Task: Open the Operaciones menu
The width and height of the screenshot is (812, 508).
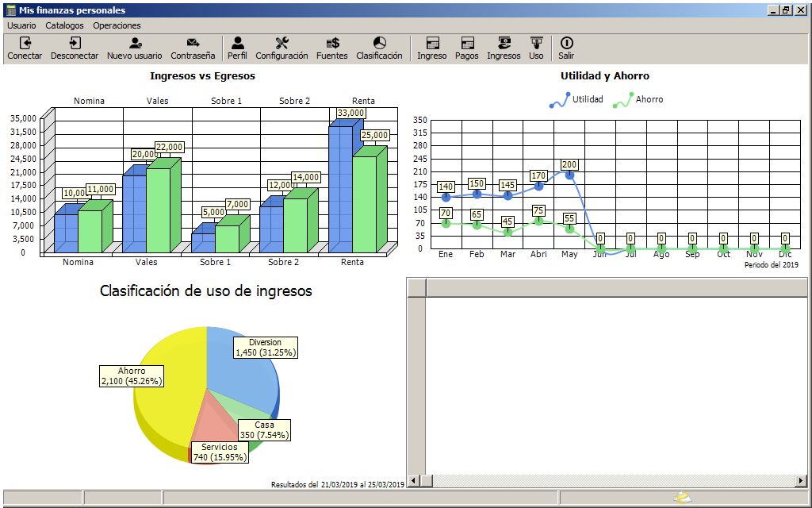Action: pos(117,25)
